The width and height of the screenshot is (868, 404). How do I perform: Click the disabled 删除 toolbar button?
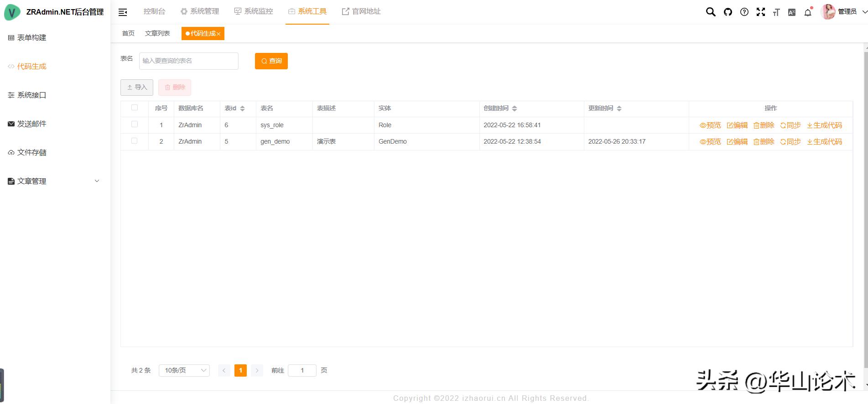pos(175,87)
